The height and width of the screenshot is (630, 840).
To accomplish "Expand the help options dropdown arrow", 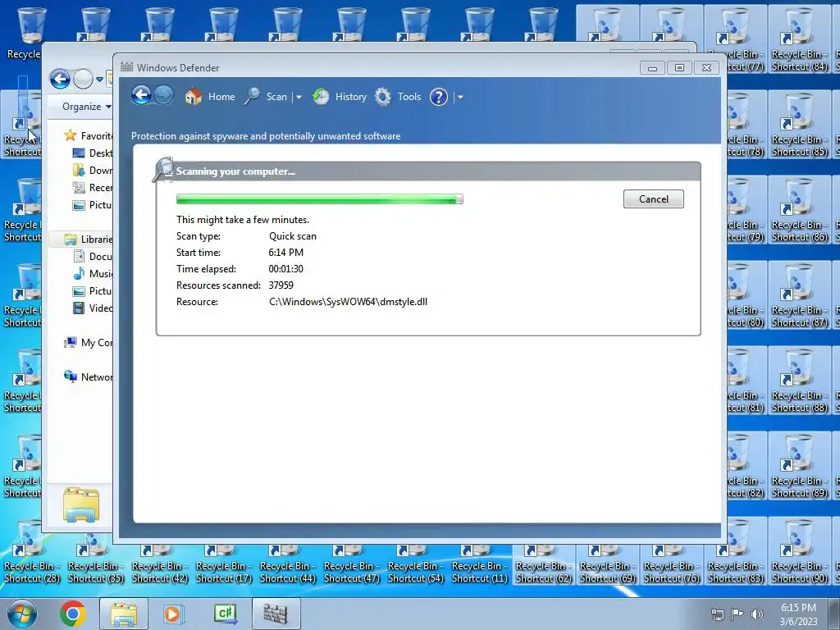I will 460,97.
